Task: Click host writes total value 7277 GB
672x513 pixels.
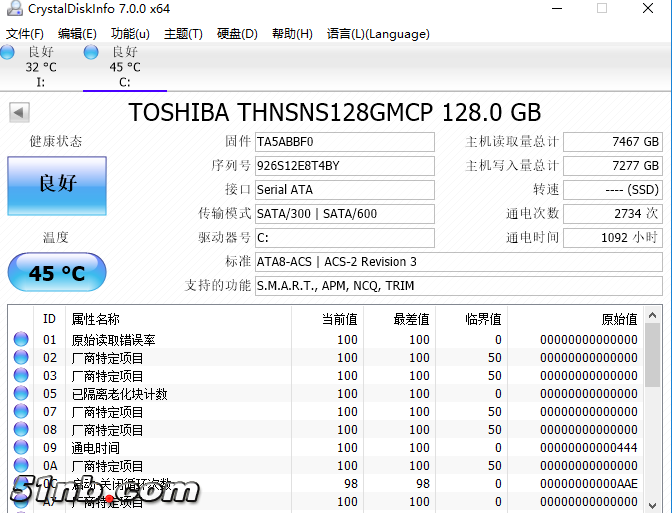Action: [613, 166]
